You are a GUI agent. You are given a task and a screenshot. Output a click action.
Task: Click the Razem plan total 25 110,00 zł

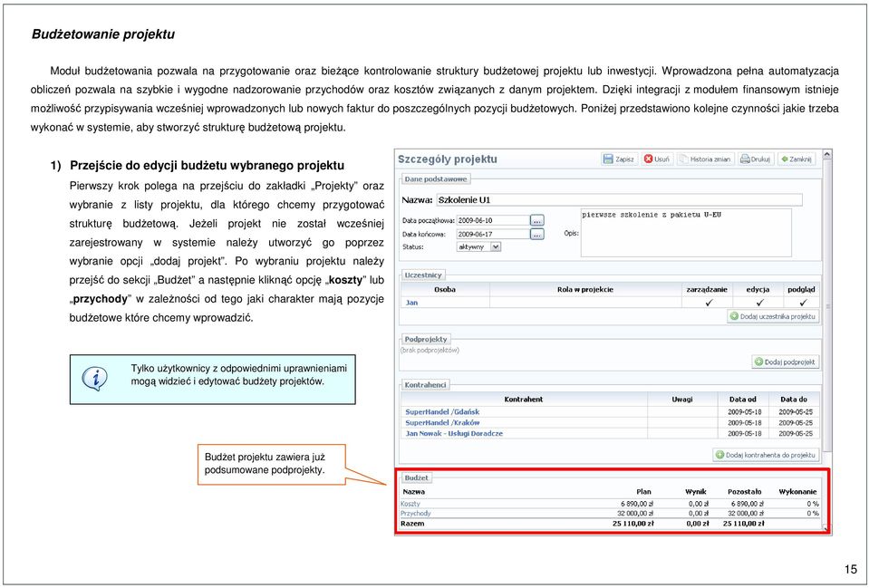tap(632, 523)
